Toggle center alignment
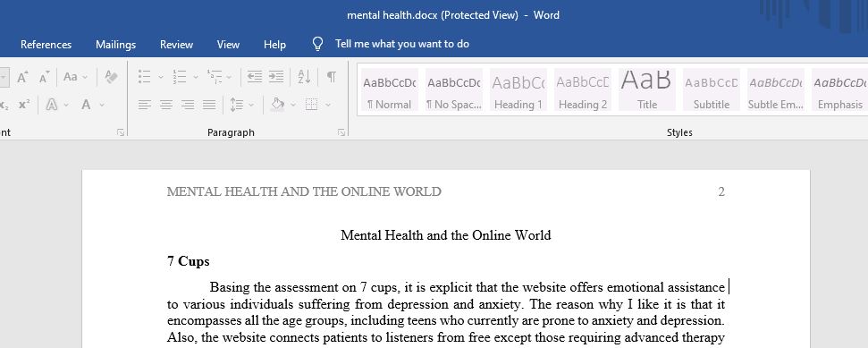This screenshot has width=868, height=348. 166,104
